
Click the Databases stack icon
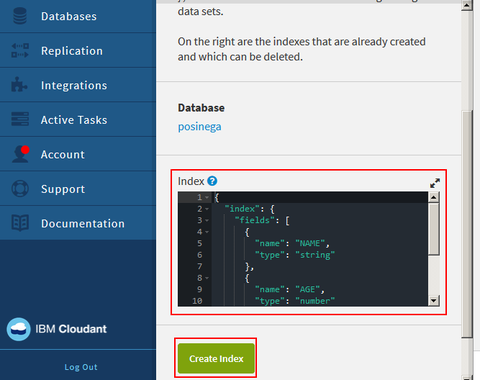pos(20,16)
